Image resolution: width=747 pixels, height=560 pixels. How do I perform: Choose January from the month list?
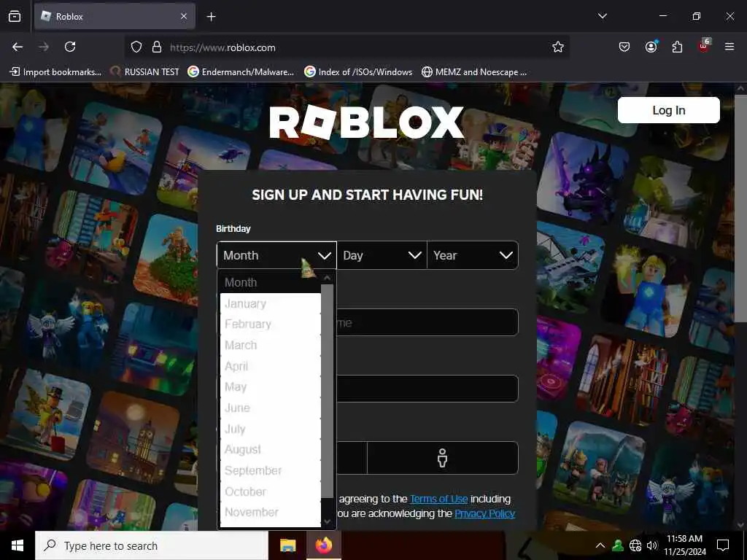pos(270,303)
